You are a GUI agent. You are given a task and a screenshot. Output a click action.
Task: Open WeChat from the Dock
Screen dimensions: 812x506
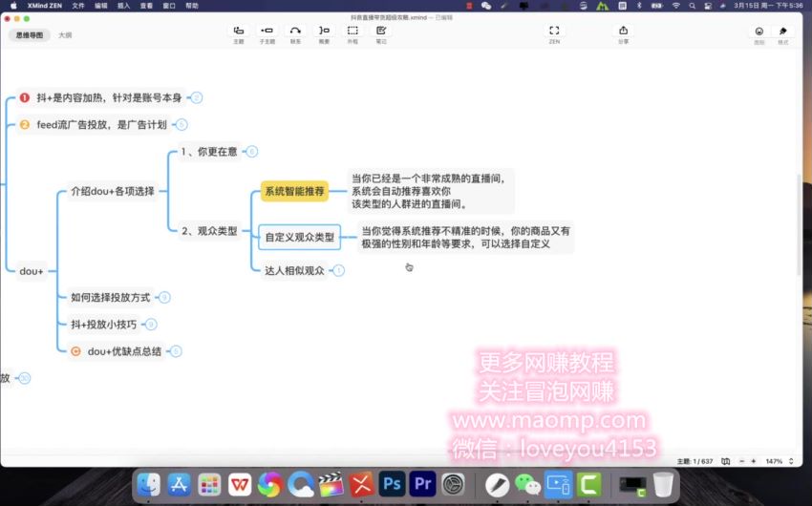click(527, 485)
